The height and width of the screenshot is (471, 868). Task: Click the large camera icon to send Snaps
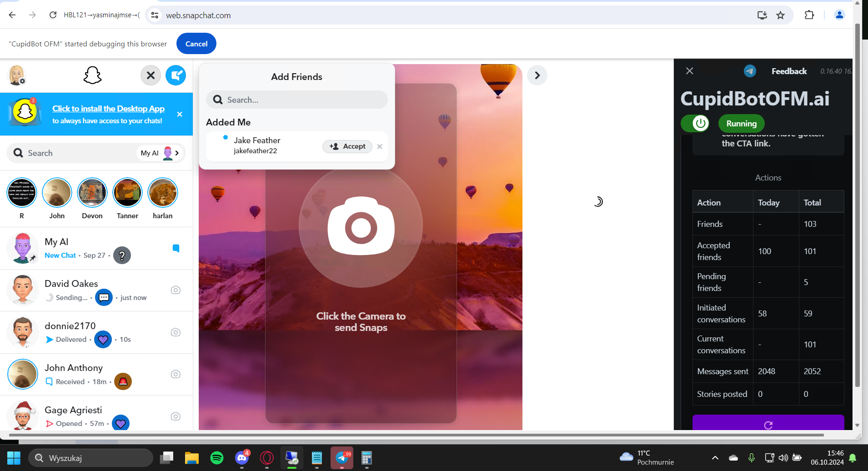361,226
